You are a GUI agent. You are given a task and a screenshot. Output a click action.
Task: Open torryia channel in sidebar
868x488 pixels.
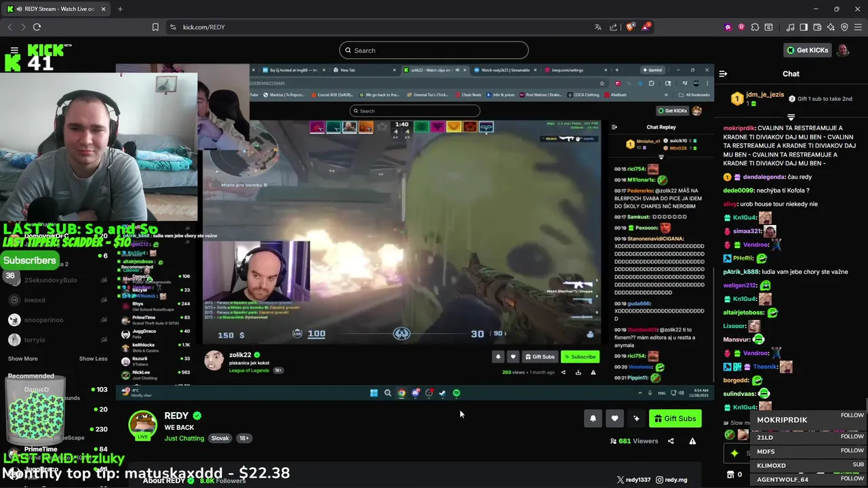tap(34, 340)
